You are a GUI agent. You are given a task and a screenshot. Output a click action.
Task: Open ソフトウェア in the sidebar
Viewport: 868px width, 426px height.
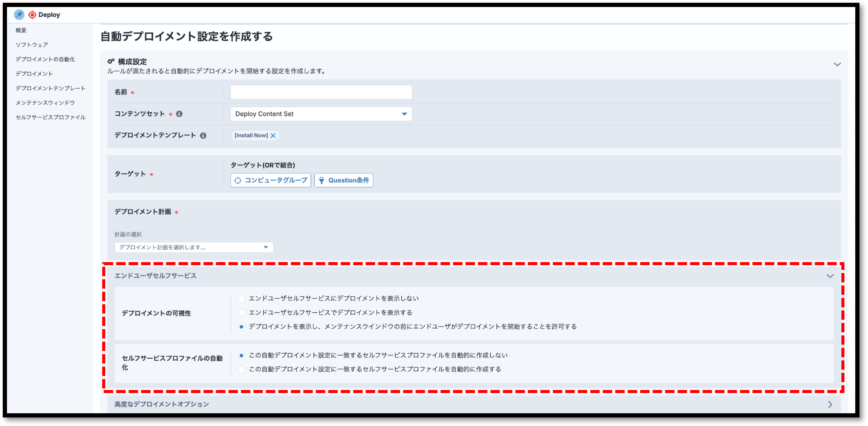32,45
